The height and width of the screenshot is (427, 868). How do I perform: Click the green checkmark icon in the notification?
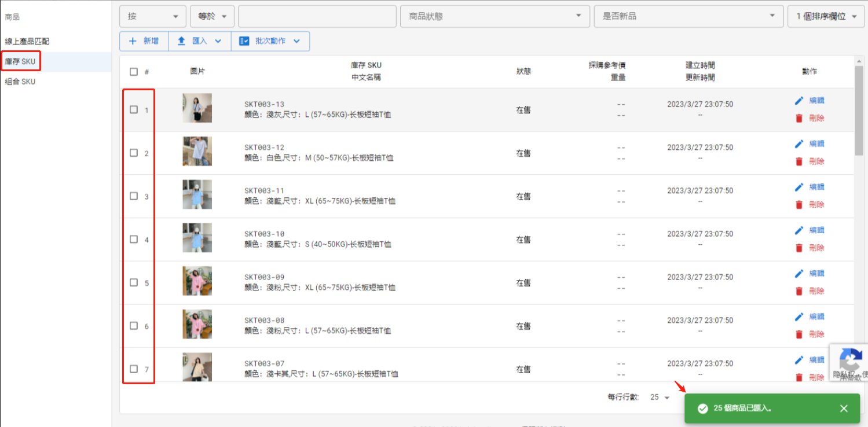[702, 408]
